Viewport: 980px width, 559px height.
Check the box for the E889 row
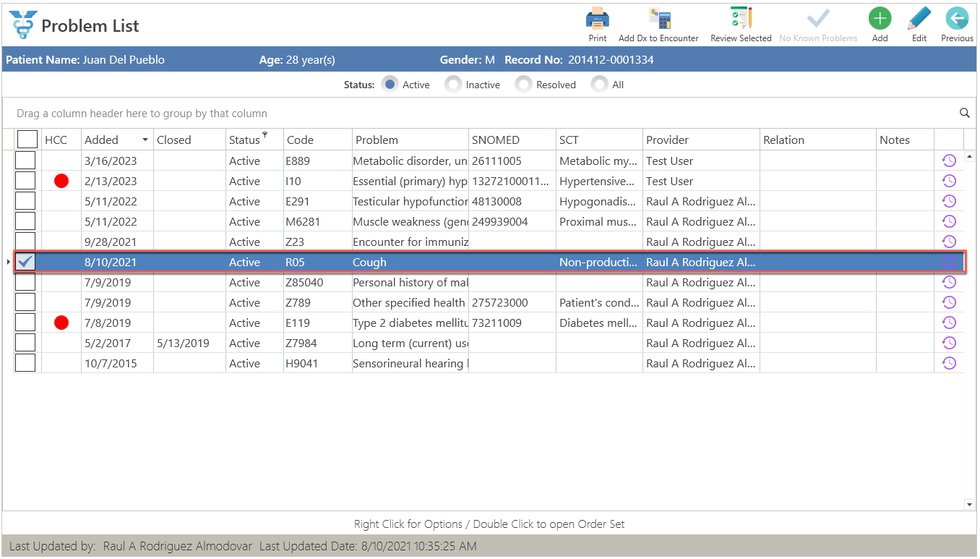click(x=25, y=161)
